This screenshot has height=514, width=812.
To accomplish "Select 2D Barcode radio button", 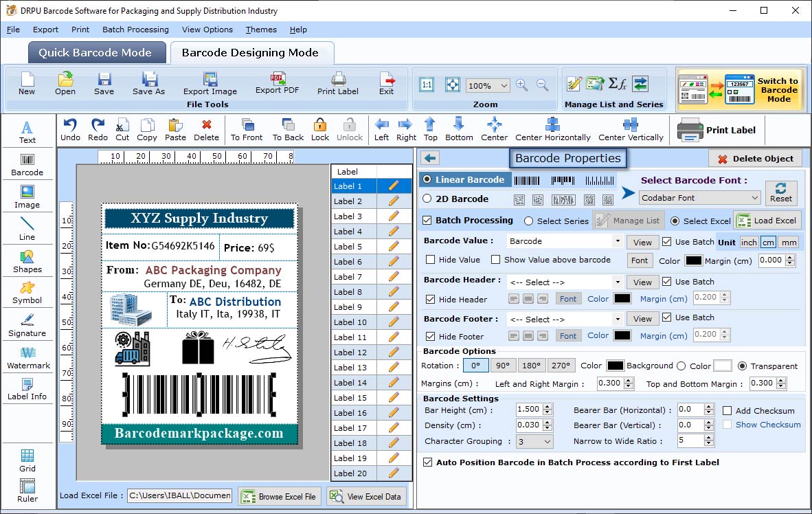I will (x=427, y=199).
